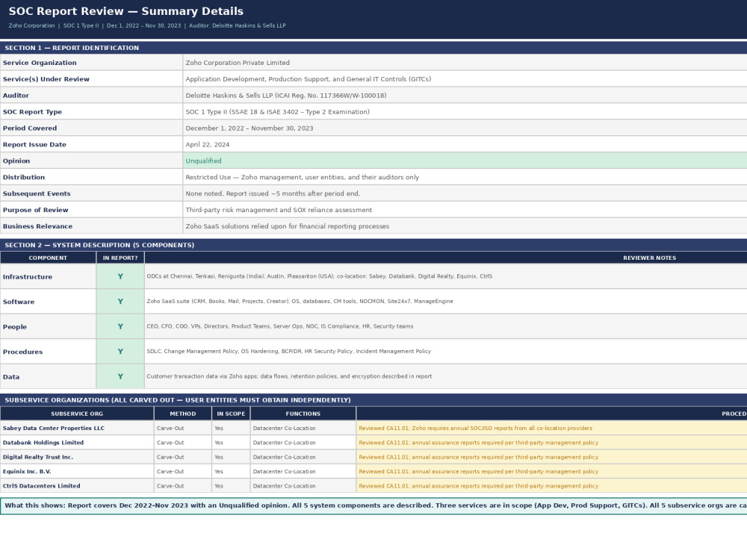Image resolution: width=747 pixels, height=560 pixels.
Task: Select 'Zoho SaaS solutions relied upon' cell
Action: tap(465, 226)
